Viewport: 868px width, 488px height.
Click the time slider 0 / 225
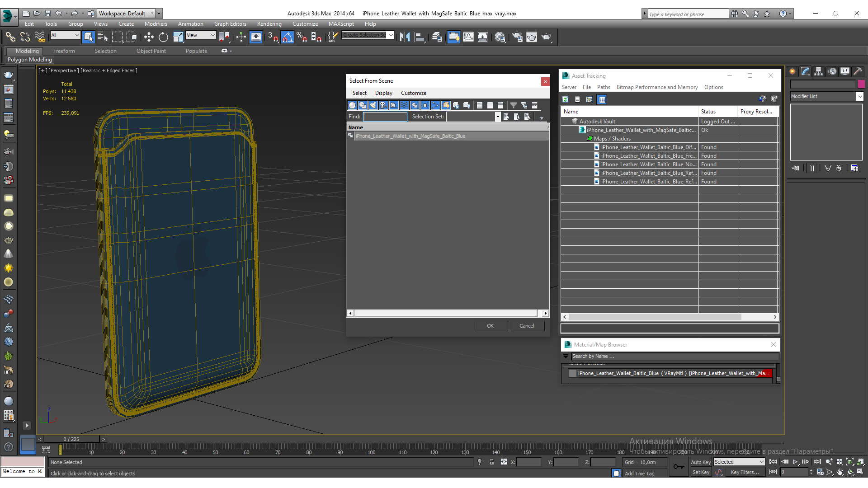click(71, 439)
